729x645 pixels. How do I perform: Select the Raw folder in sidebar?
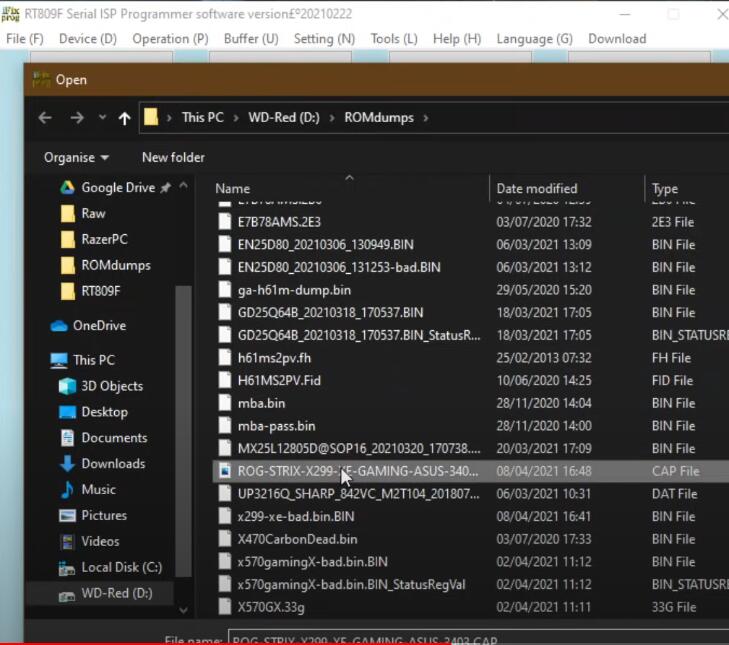(84, 213)
